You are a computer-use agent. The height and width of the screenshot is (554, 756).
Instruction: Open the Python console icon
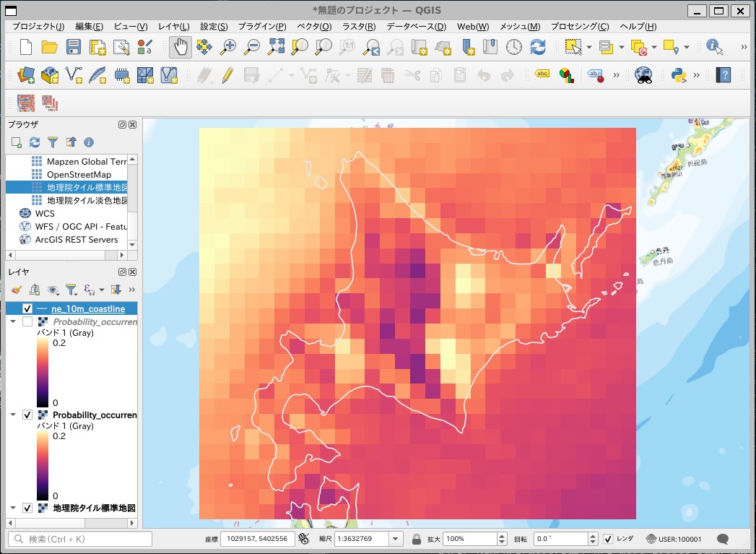[677, 75]
